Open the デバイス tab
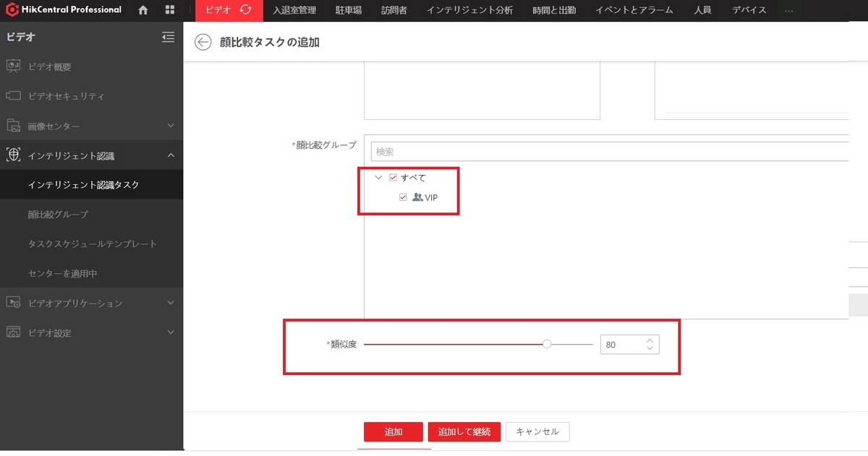 point(749,10)
